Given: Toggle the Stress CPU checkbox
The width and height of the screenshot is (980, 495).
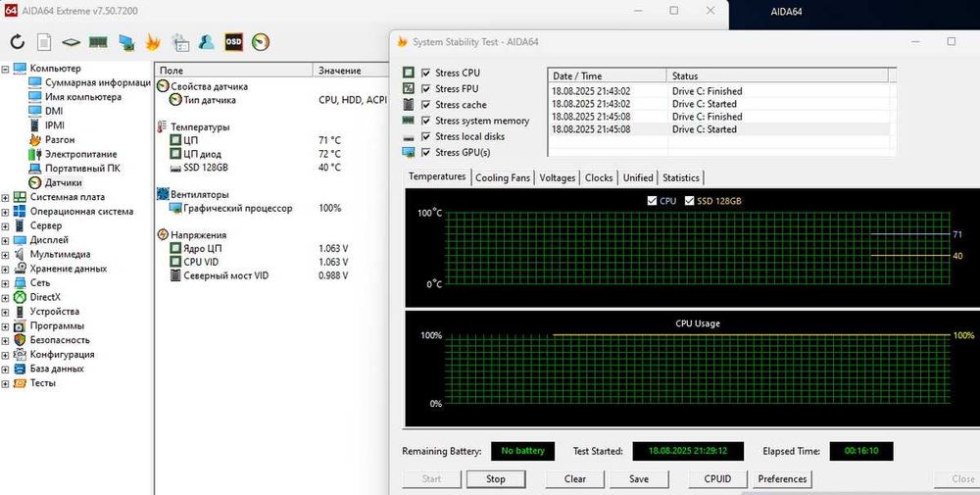Looking at the screenshot, I should pyautogui.click(x=426, y=73).
